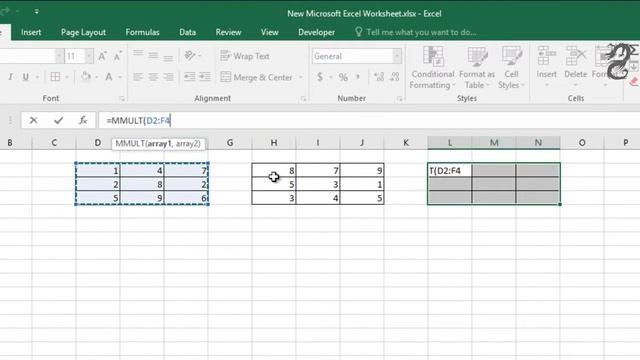Open Font dialog launcher
The image size is (640, 360).
tap(122, 99)
